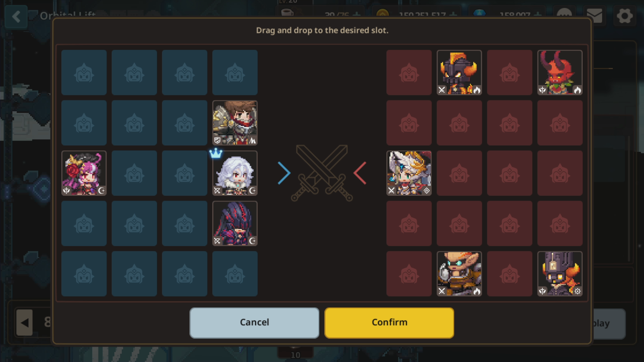Click the blue right chevron arrow
The height and width of the screenshot is (362, 644).
coord(284,173)
